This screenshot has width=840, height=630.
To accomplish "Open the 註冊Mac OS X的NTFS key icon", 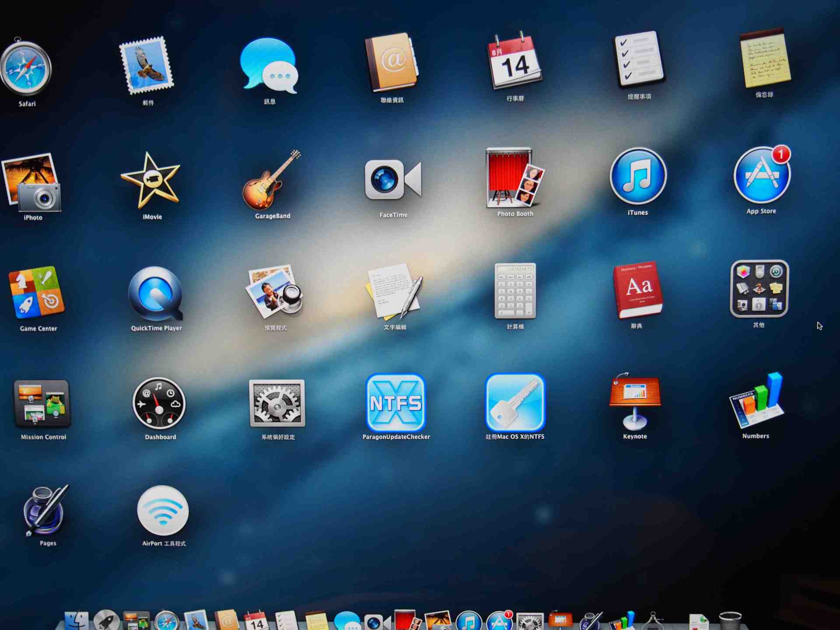I will (x=515, y=403).
